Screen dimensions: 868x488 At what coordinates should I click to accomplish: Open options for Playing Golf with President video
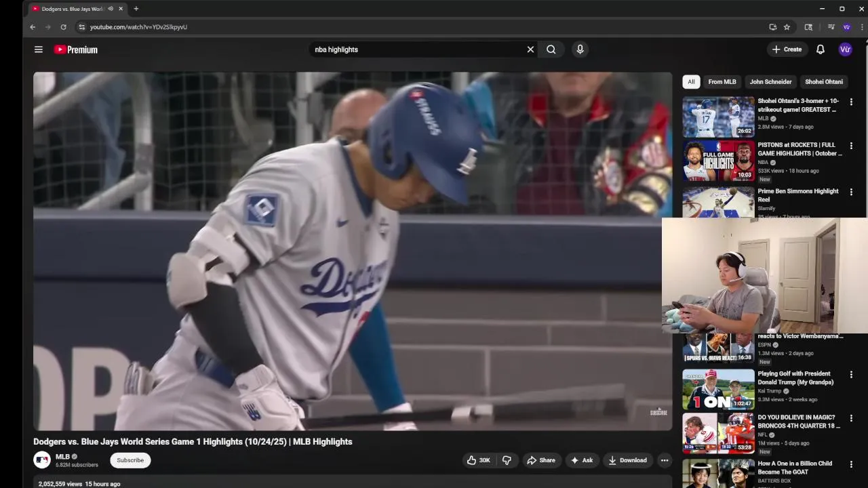coord(851,375)
